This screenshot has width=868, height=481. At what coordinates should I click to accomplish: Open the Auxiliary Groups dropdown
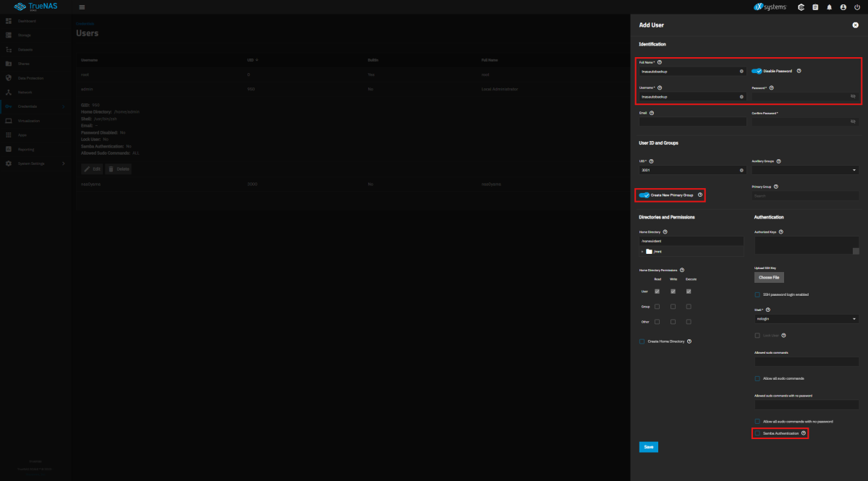coord(805,170)
